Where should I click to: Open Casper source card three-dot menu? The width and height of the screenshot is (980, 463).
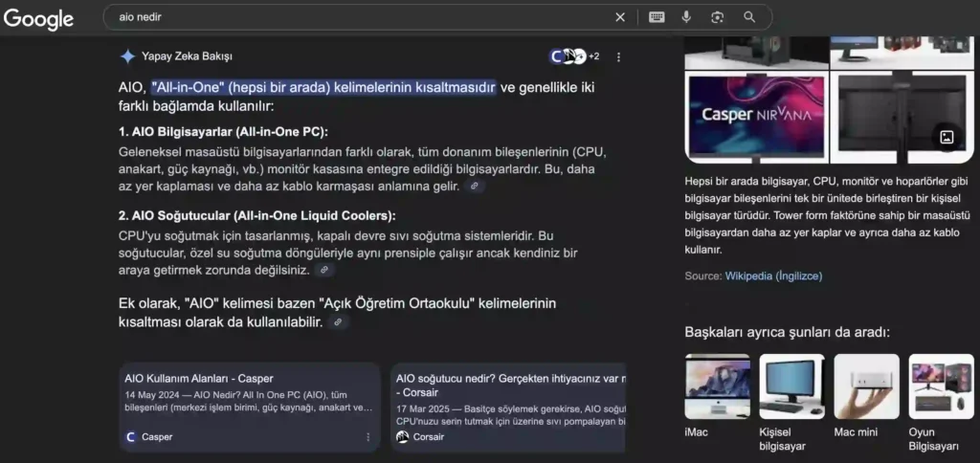click(x=368, y=437)
